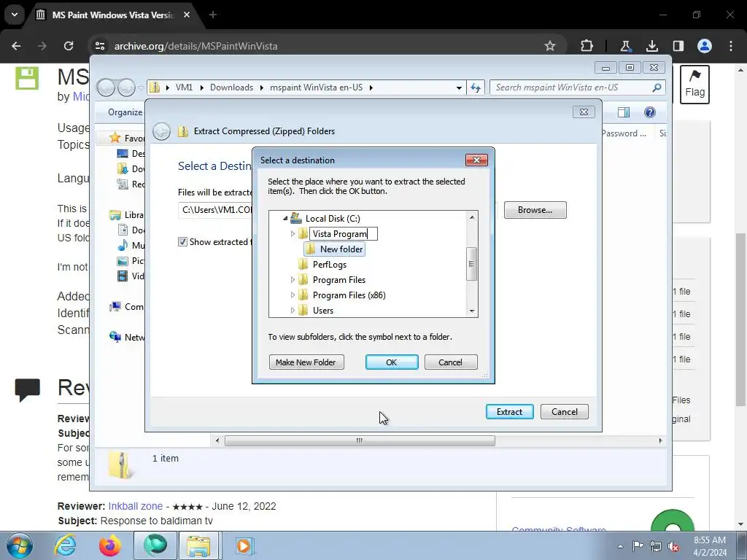Click the Extract button
The width and height of the screenshot is (747, 560).
tap(509, 412)
